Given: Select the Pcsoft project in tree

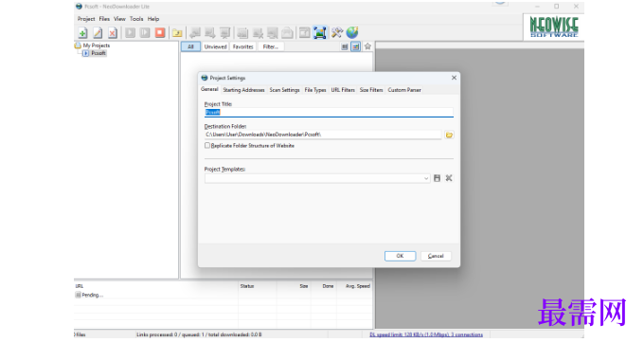Looking at the screenshot, I should click(98, 53).
